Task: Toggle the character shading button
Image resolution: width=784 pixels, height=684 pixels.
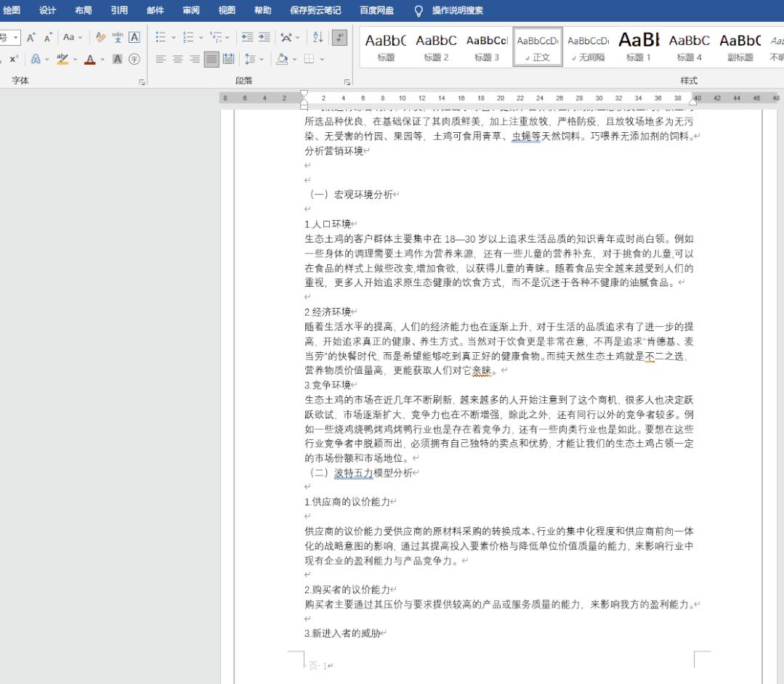Action: (x=116, y=60)
